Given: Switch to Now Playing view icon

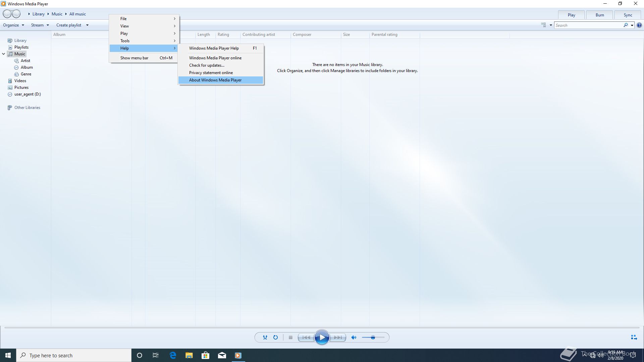Looking at the screenshot, I should 634,338.
